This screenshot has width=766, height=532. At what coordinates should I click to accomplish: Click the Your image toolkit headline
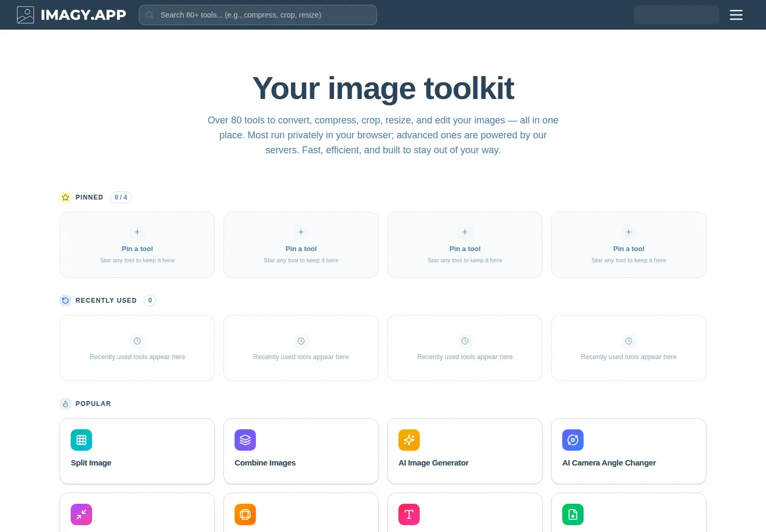pyautogui.click(x=383, y=88)
